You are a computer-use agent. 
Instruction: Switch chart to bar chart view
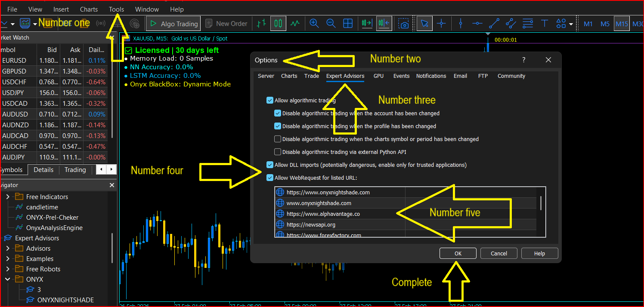[261, 24]
